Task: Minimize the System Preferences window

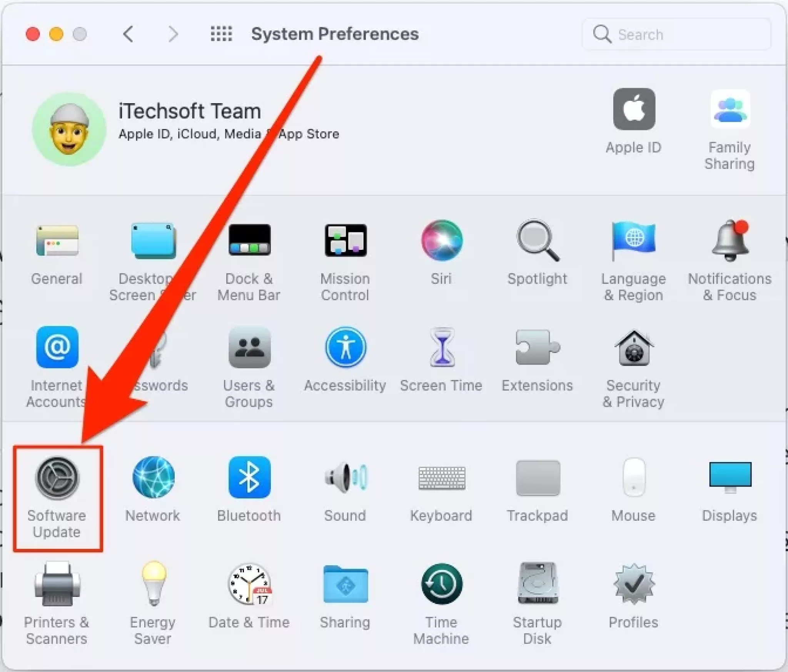Action: point(56,34)
